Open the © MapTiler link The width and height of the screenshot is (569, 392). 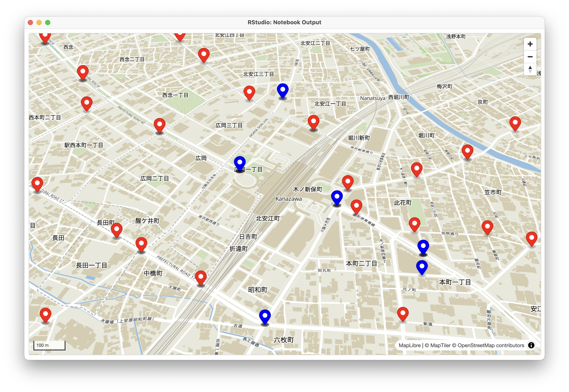click(x=438, y=345)
